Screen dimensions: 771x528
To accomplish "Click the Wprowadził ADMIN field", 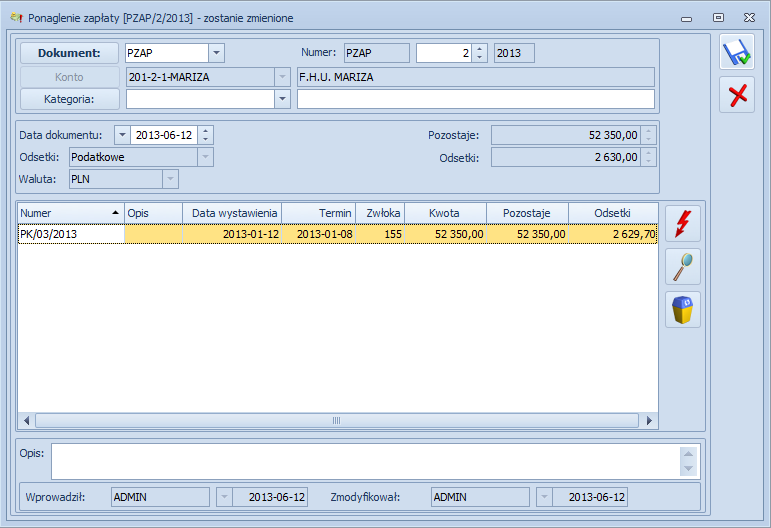I will pos(160,497).
